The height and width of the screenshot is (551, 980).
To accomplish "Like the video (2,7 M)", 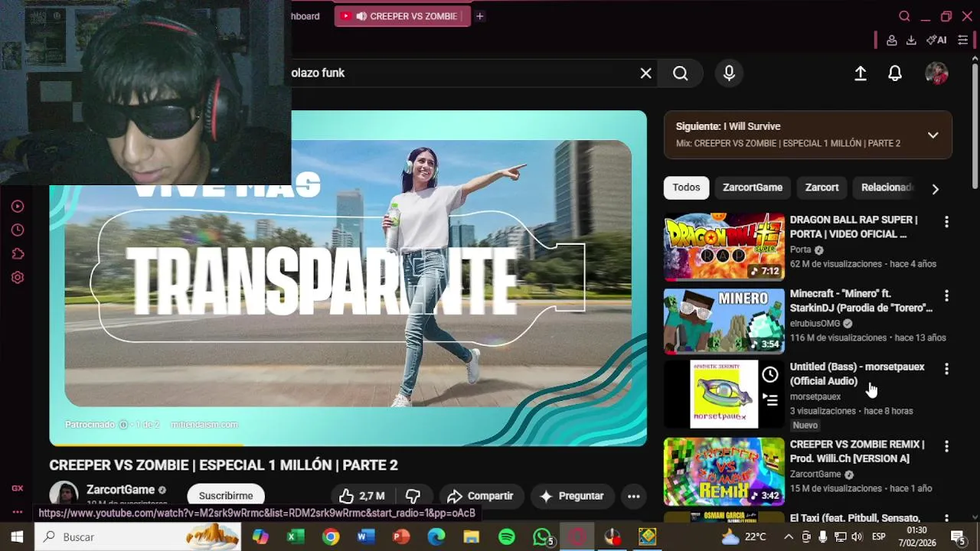I will click(x=362, y=496).
